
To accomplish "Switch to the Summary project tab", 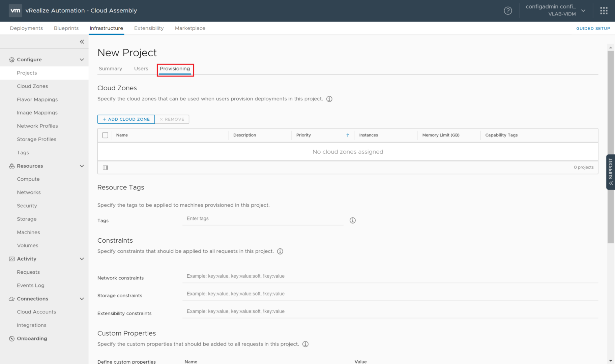I will click(110, 69).
